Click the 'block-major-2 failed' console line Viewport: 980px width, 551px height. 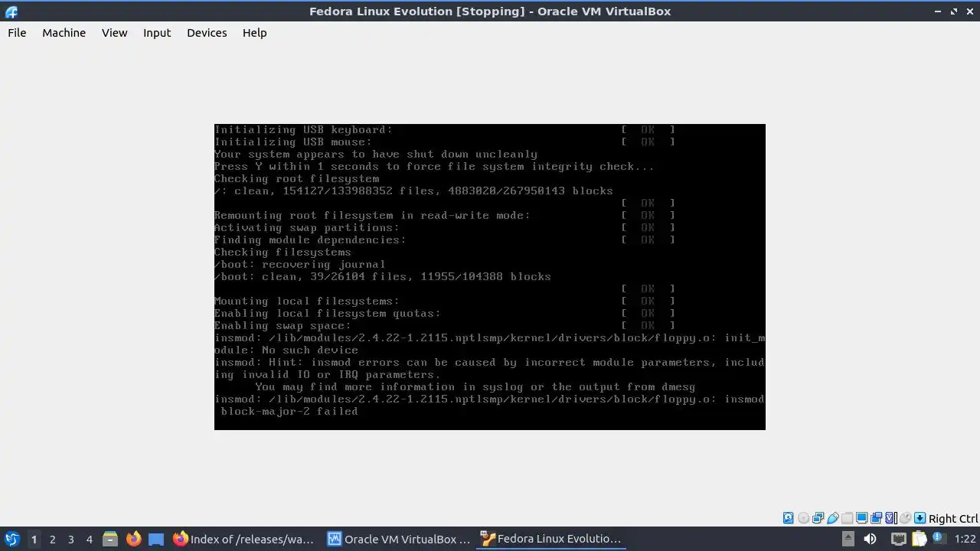pos(289,411)
